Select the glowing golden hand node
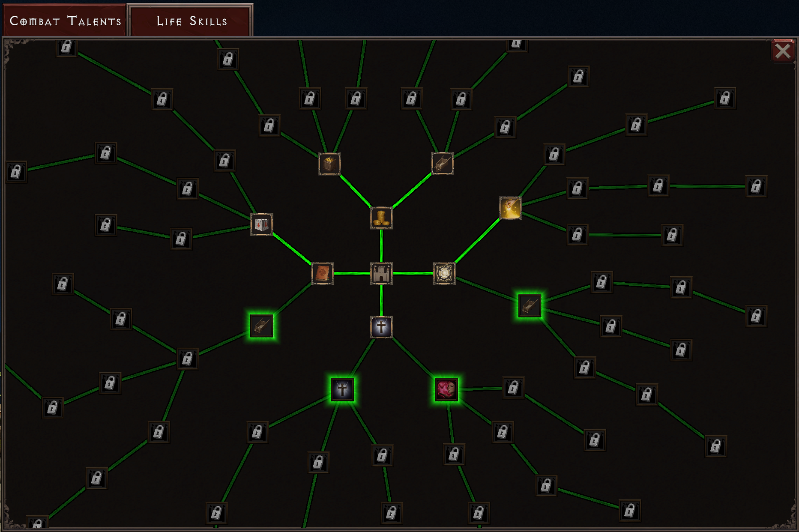The width and height of the screenshot is (799, 532). pos(510,208)
